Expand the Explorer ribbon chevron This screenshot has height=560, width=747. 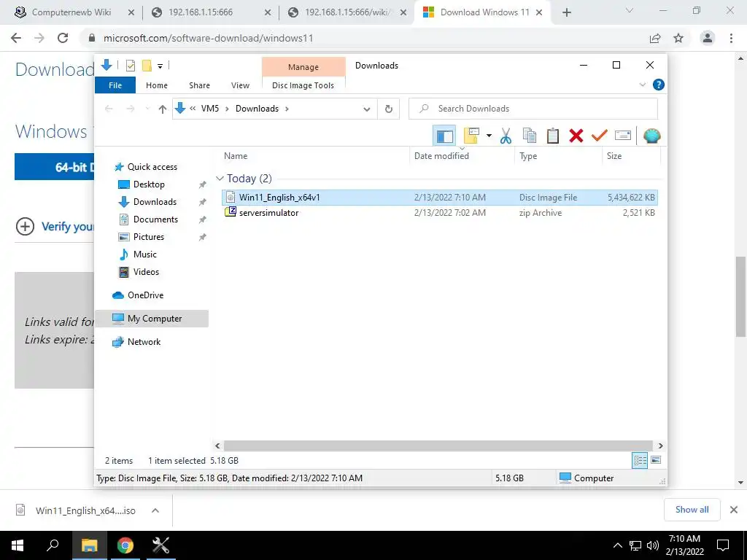point(642,85)
